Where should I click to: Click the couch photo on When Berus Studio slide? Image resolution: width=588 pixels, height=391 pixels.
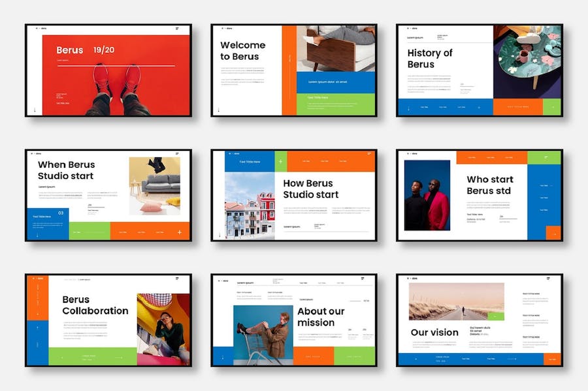[154, 185]
